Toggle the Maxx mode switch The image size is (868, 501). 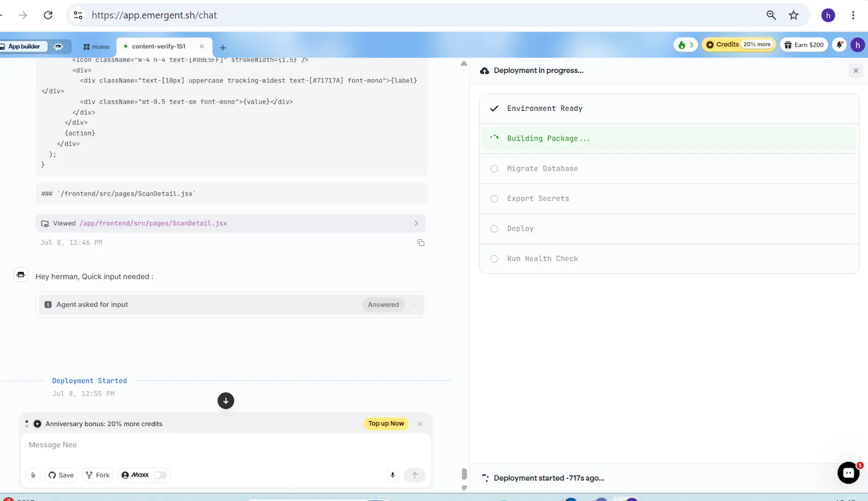160,475
